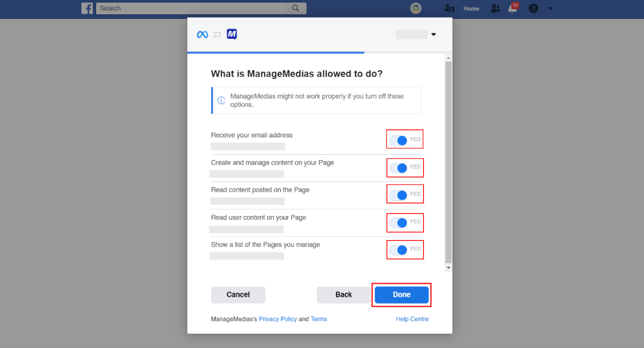Open the Privacy Policy link

point(277,319)
